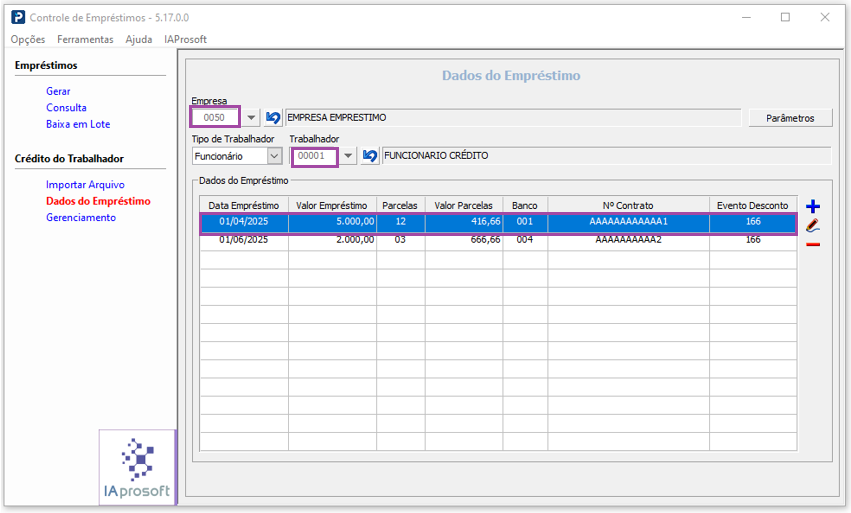Select the Importar Arquivo link
This screenshot has height=513, width=851.
(85, 185)
